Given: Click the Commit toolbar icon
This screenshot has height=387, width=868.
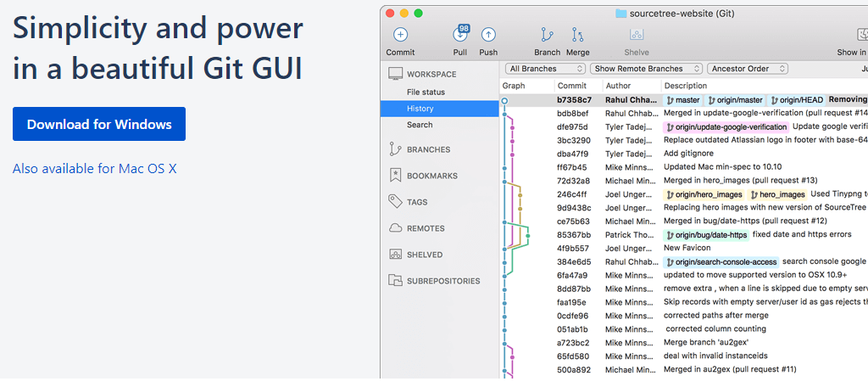Looking at the screenshot, I should click(400, 35).
